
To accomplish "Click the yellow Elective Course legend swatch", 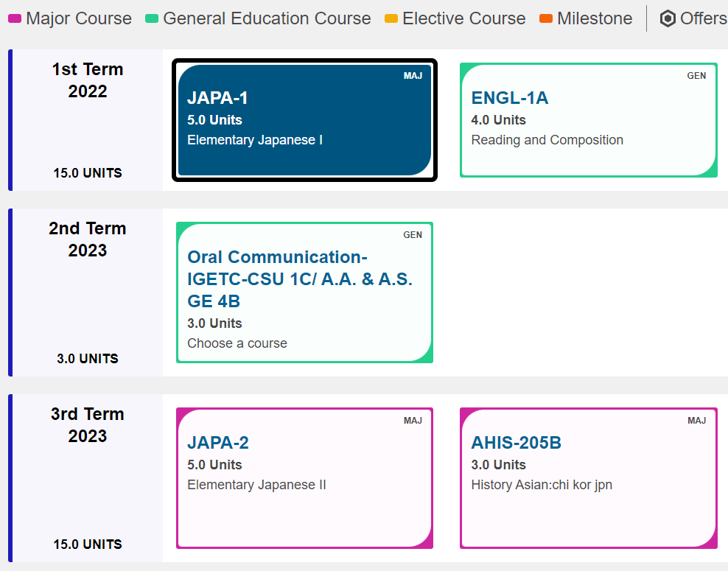I will [391, 18].
